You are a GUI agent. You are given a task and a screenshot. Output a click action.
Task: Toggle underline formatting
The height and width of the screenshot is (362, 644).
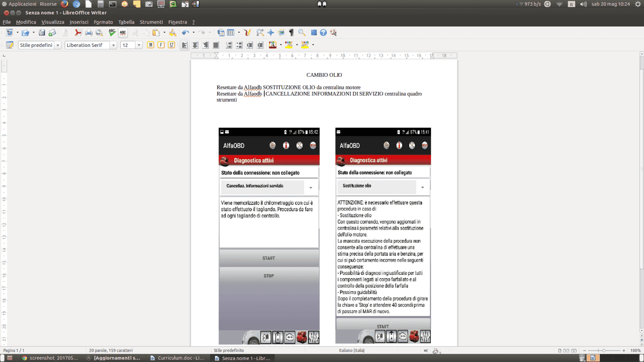click(x=171, y=45)
